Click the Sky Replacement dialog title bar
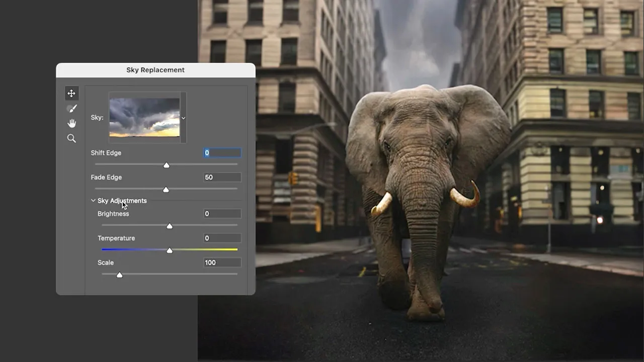This screenshot has width=644, height=362. pyautogui.click(x=155, y=70)
